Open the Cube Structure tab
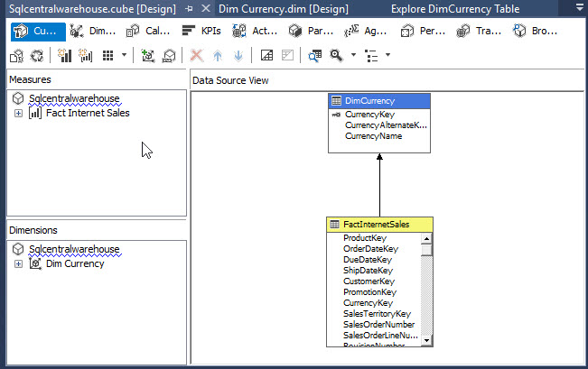 (x=38, y=31)
